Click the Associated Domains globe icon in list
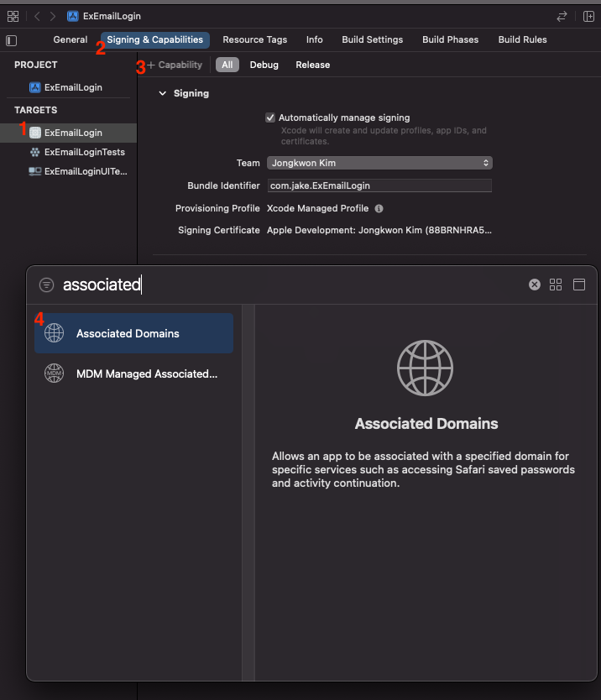 [54, 333]
